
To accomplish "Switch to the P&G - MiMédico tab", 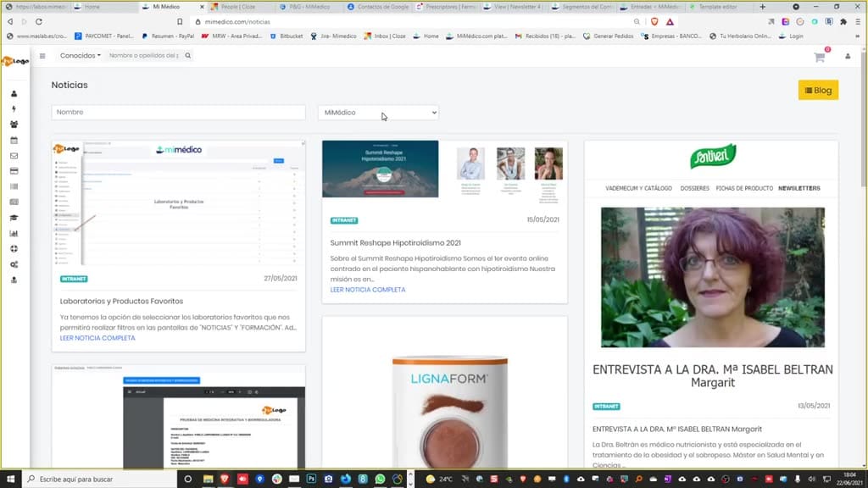I will click(309, 7).
